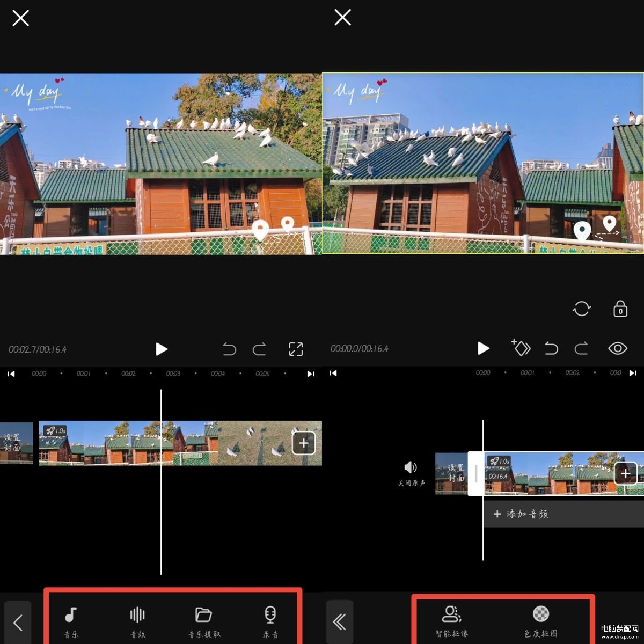The height and width of the screenshot is (644, 644).
Task: Open the 音效 sound effects option
Action: click(137, 621)
